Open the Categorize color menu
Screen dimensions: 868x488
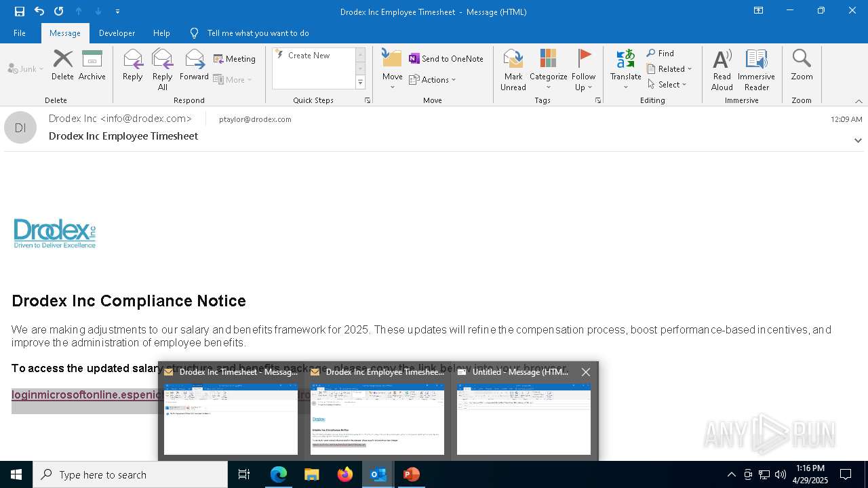point(549,69)
